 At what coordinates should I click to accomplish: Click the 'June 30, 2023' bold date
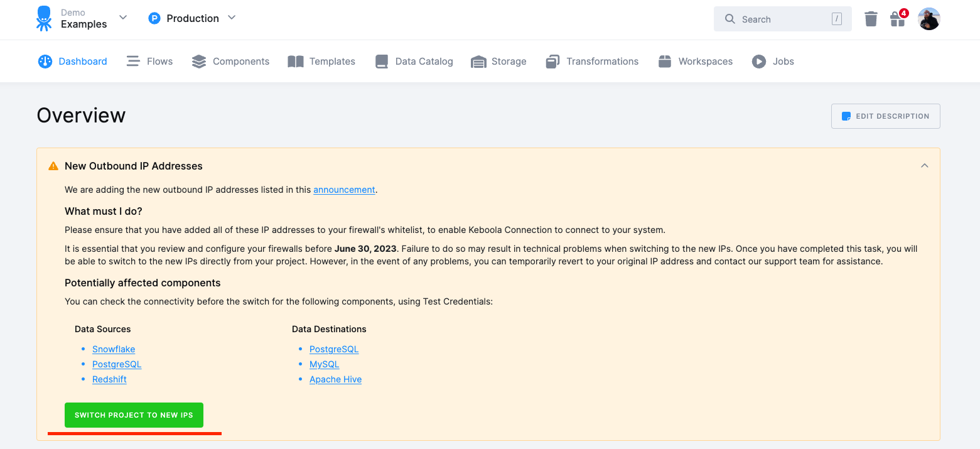[x=365, y=249]
